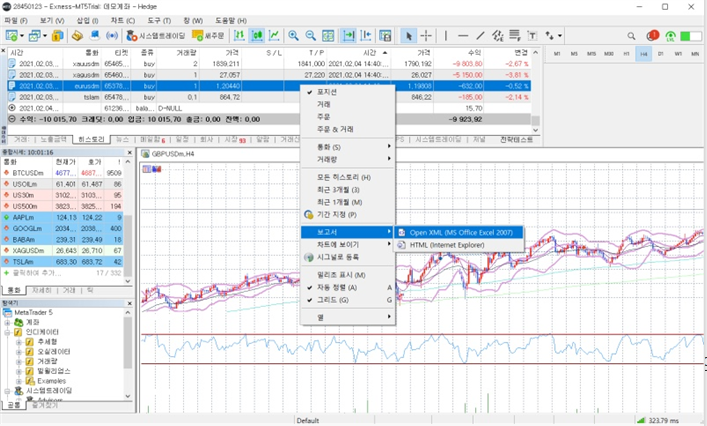Expand the 통화 (S) submenu

coord(348,147)
